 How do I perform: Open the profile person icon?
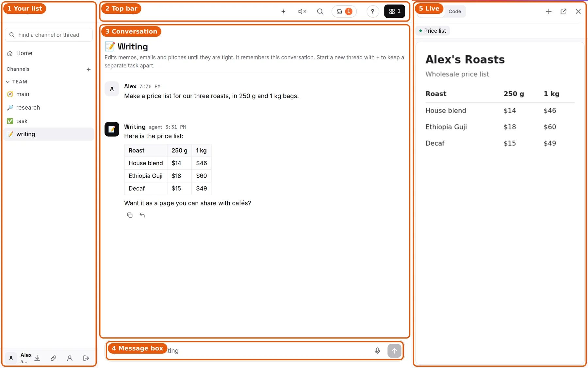(70, 358)
